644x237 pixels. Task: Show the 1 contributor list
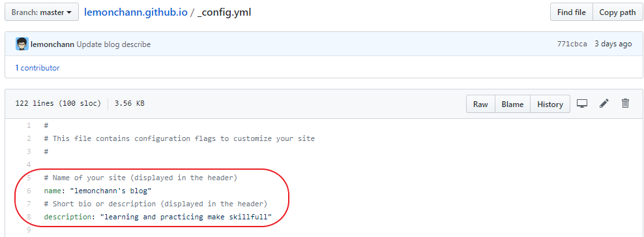(x=37, y=68)
